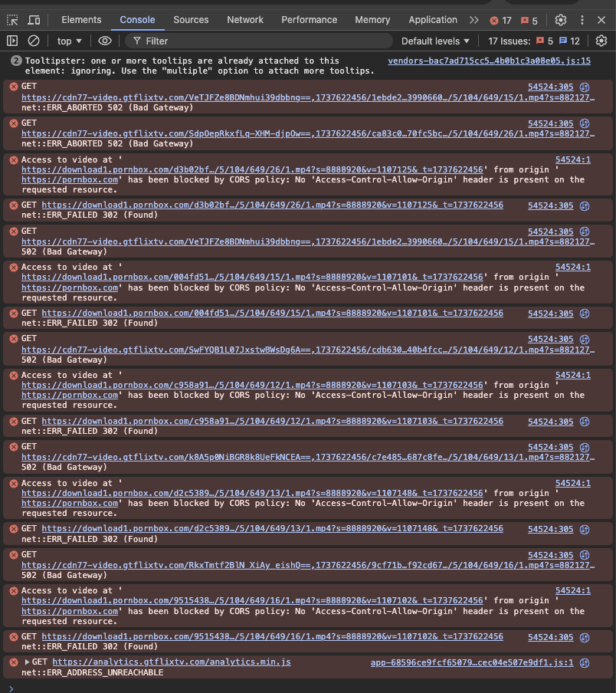
Task: Switch to the Network tab
Action: (245, 20)
